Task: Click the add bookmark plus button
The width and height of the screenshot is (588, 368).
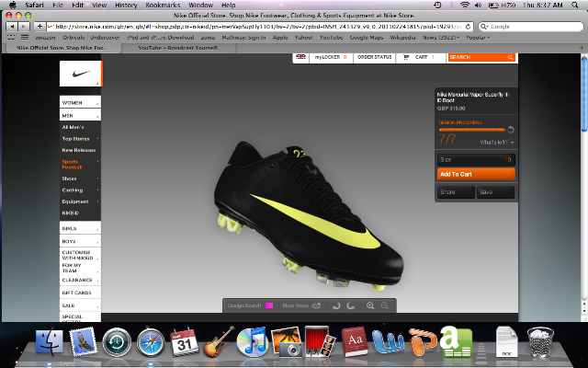Action: (x=40, y=27)
